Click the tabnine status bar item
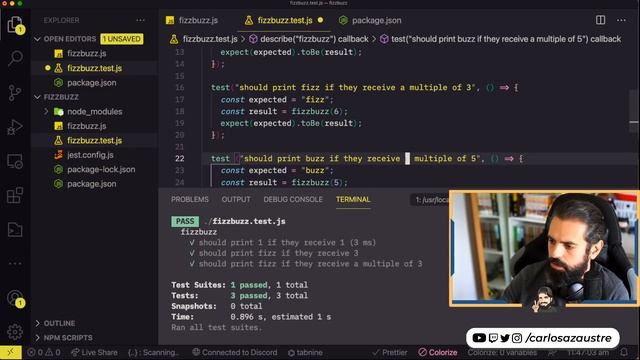640x360 pixels. (305, 353)
